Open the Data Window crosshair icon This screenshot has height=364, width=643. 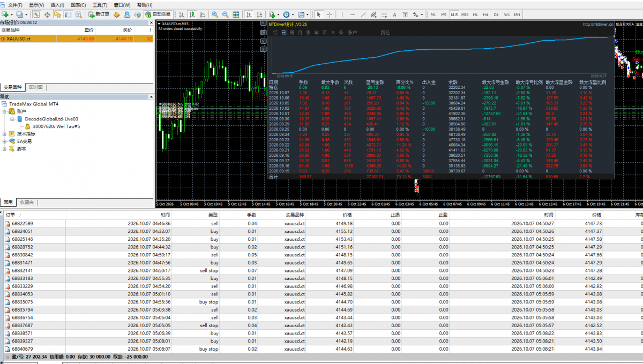coord(47,14)
